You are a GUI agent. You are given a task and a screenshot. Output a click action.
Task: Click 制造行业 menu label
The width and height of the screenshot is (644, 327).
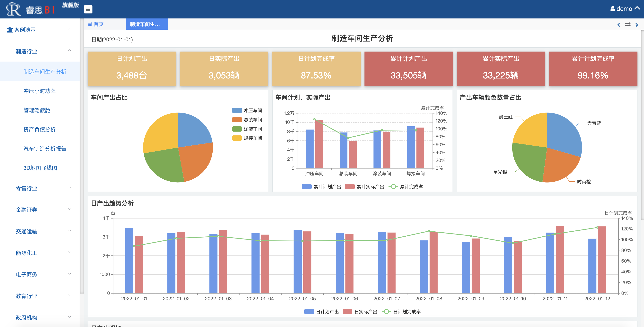27,52
